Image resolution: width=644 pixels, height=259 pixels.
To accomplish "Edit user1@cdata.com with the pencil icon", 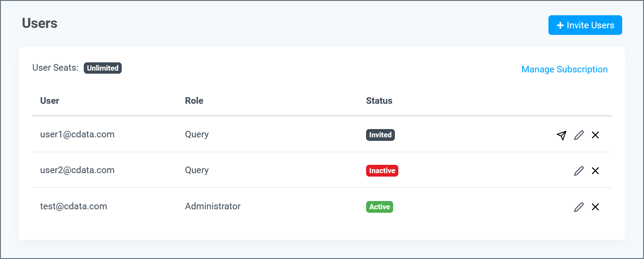I will (579, 135).
